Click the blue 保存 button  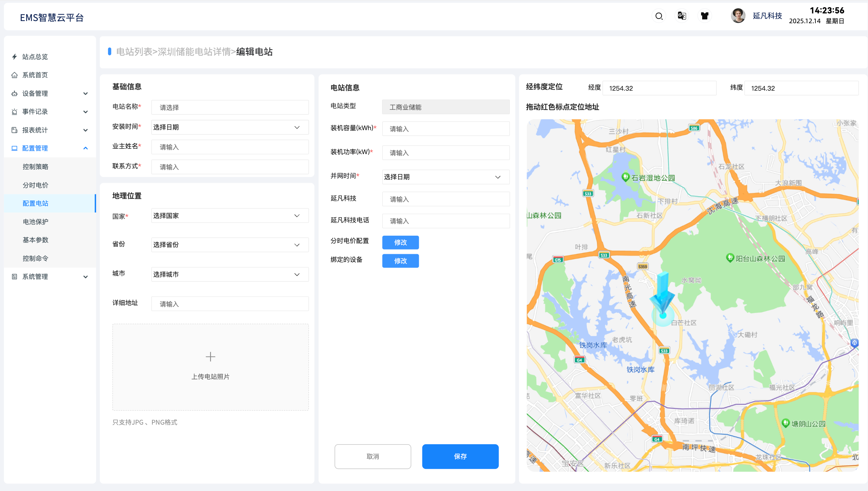pos(460,456)
